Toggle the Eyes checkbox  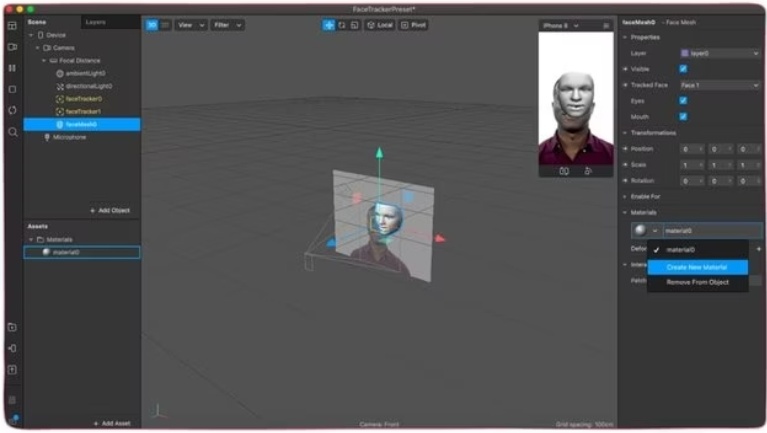[x=683, y=101]
